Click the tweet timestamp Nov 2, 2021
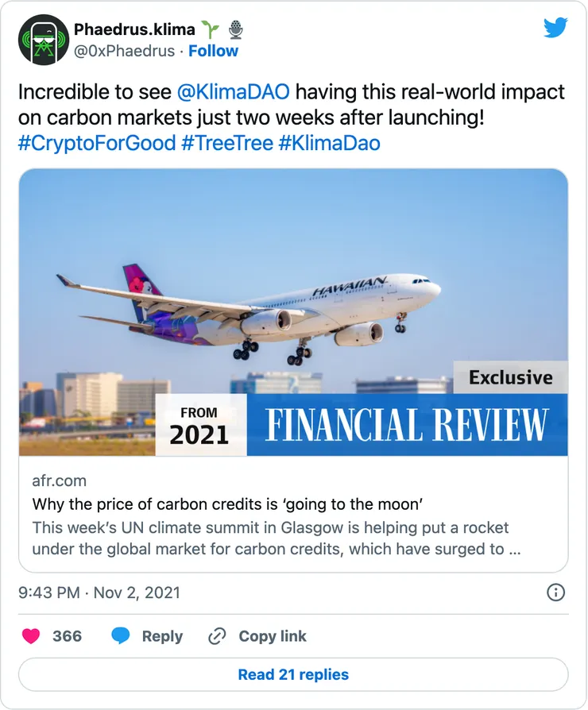 pyautogui.click(x=99, y=592)
